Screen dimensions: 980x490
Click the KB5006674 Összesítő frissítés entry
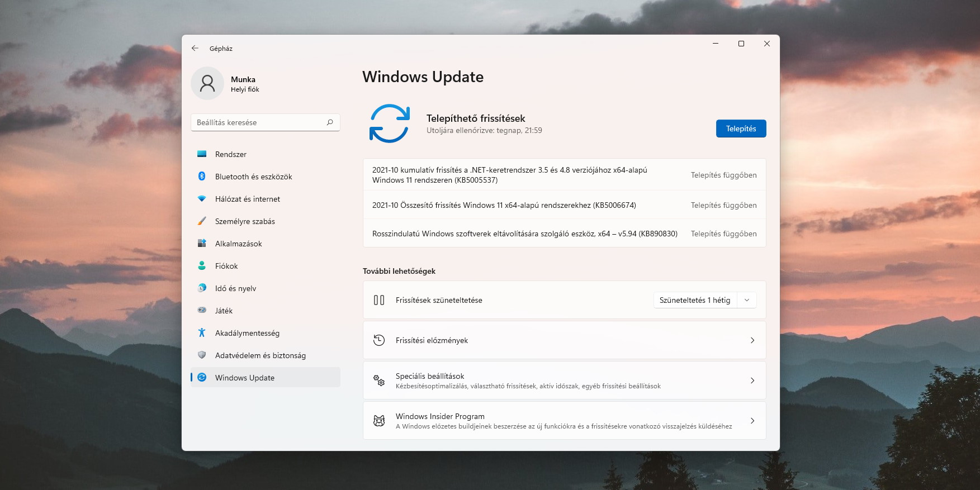565,205
